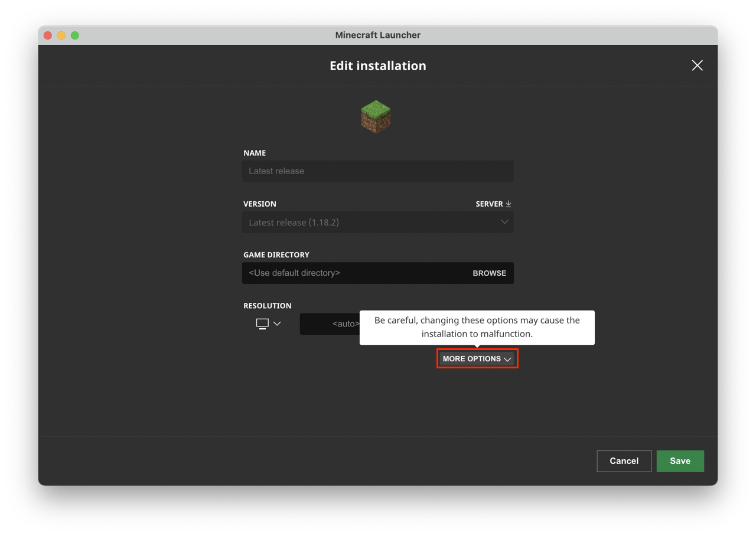Focus the Name text field
Image resolution: width=756 pixels, height=536 pixels.
[377, 171]
